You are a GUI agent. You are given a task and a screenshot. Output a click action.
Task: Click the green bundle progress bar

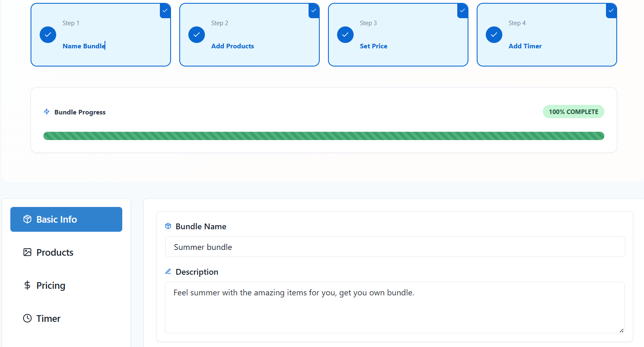click(x=324, y=136)
